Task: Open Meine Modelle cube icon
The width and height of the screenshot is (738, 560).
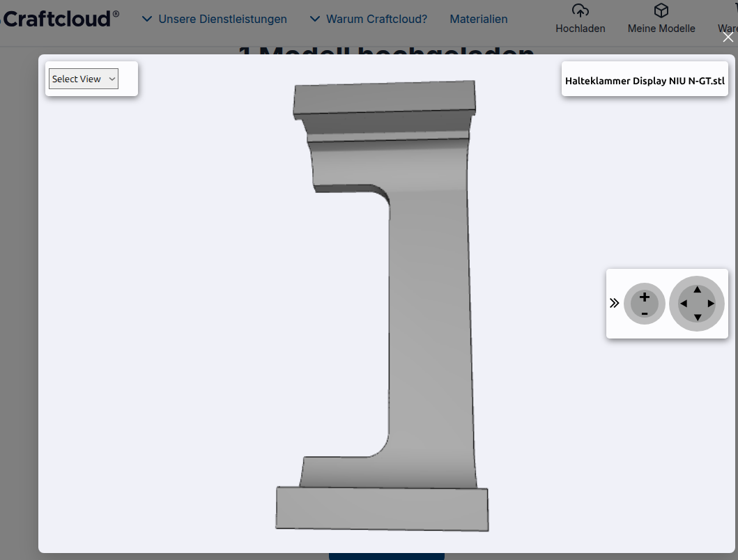Action: click(x=661, y=10)
